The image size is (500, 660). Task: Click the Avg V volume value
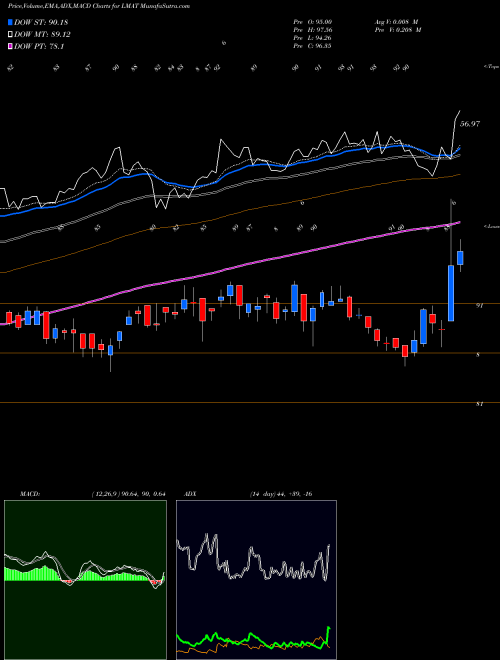396,21
